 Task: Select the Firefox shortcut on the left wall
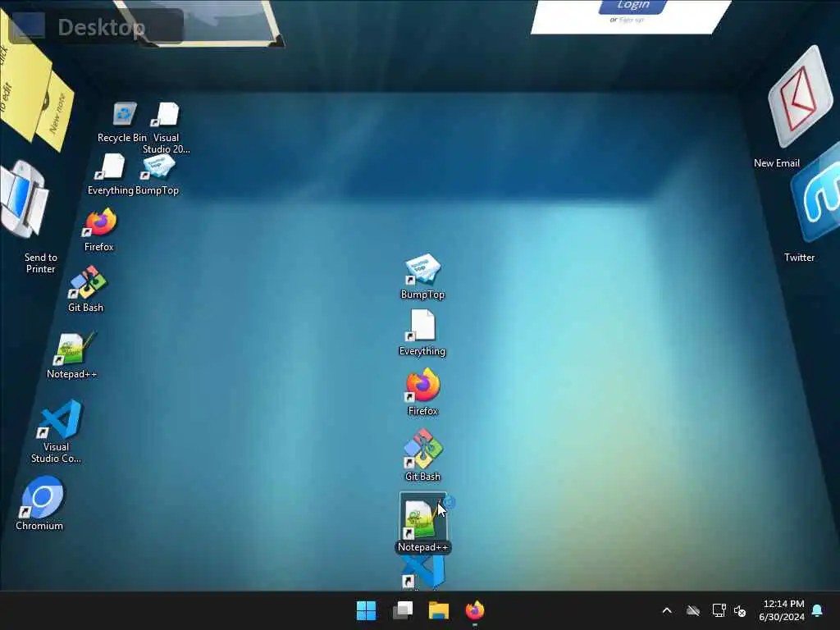point(99,222)
